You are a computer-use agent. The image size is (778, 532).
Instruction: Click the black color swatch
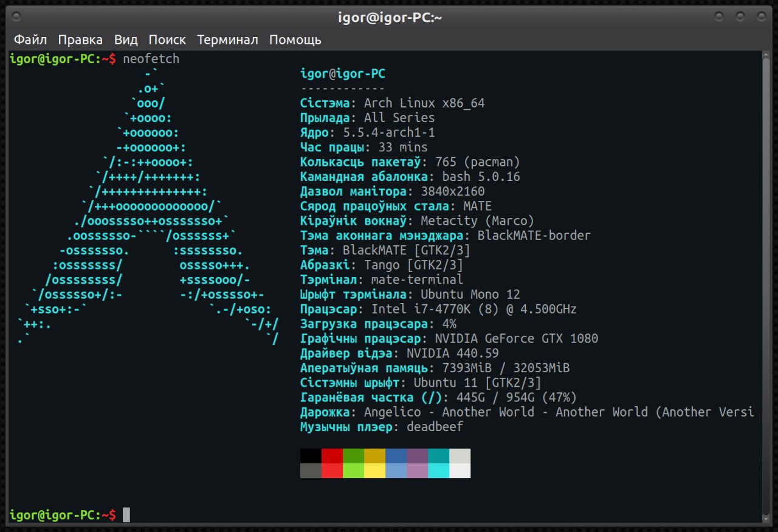click(x=311, y=456)
